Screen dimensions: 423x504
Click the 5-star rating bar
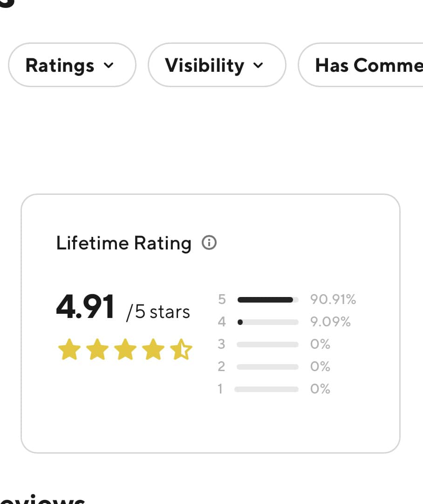(x=268, y=300)
